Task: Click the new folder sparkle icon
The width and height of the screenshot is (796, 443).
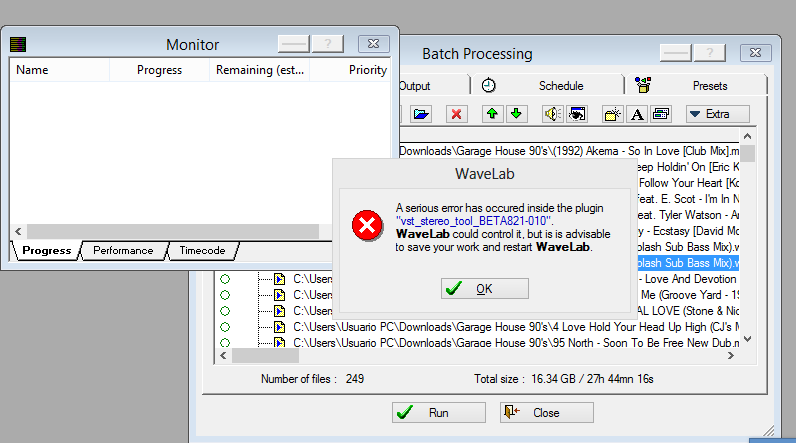Action: point(613,114)
